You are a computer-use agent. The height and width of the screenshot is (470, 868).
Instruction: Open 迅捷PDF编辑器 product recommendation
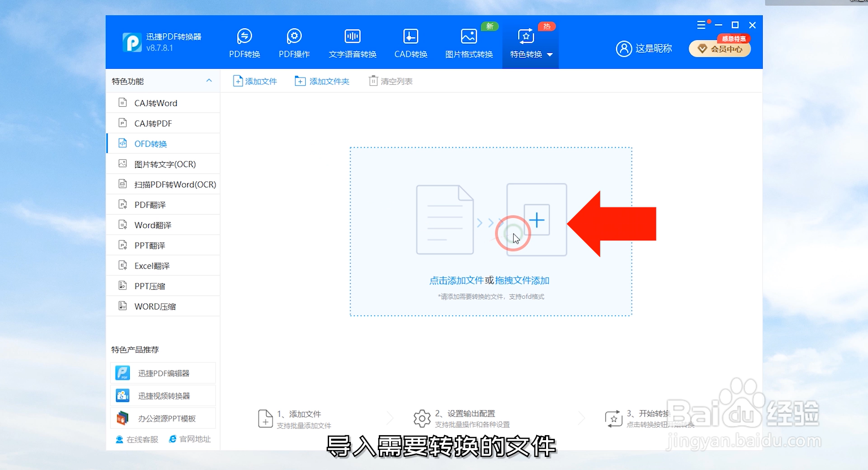pyautogui.click(x=163, y=373)
